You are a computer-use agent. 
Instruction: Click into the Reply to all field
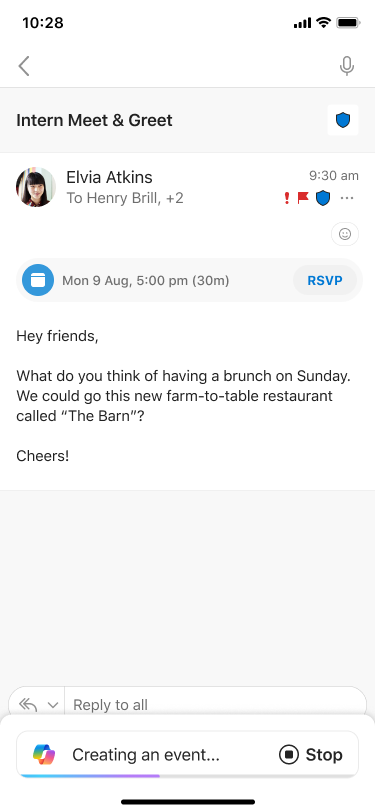(x=215, y=704)
